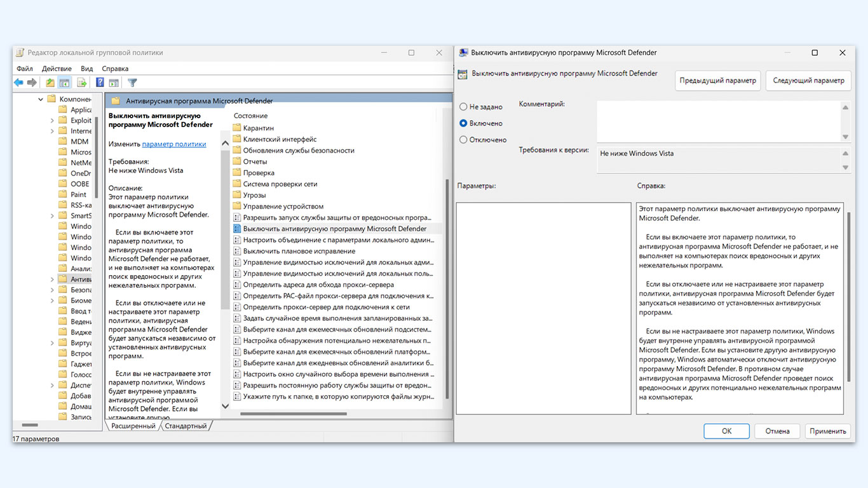Screen dimensions: 868x488
Task: Open the Действие menu
Action: click(57, 69)
